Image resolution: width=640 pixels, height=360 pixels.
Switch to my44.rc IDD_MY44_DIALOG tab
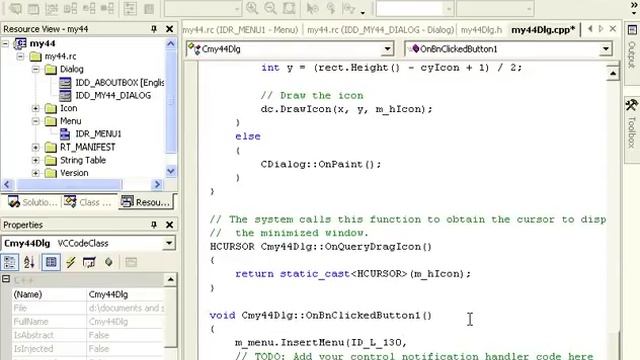click(x=380, y=30)
